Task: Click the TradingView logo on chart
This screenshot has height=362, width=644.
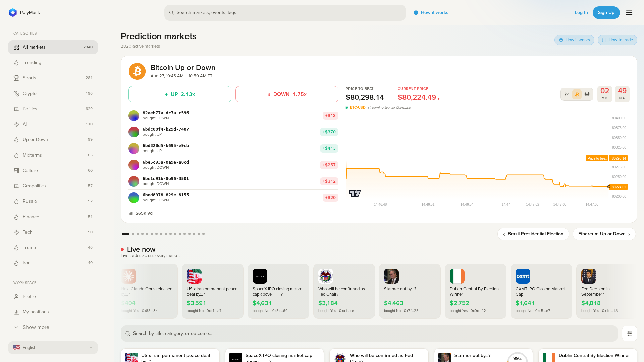Action: [355, 193]
